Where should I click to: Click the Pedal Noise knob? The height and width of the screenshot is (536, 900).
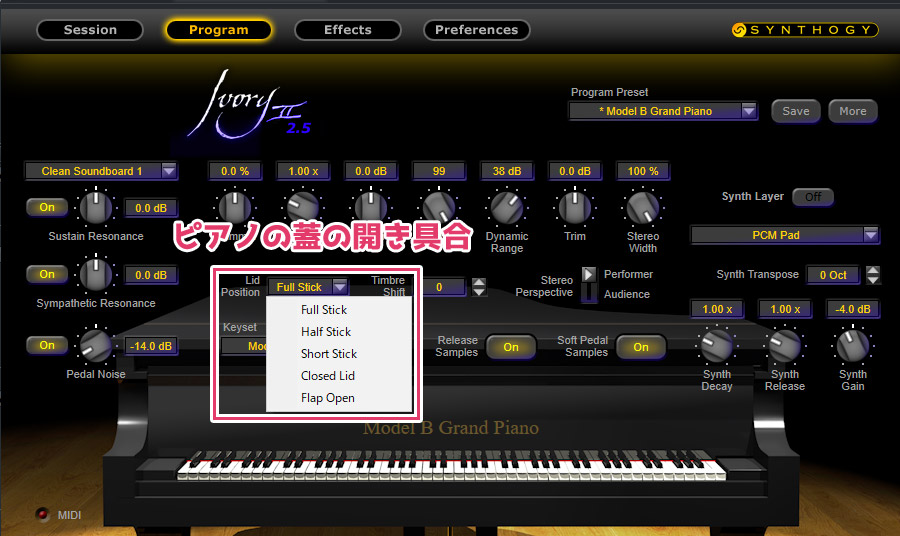point(96,345)
